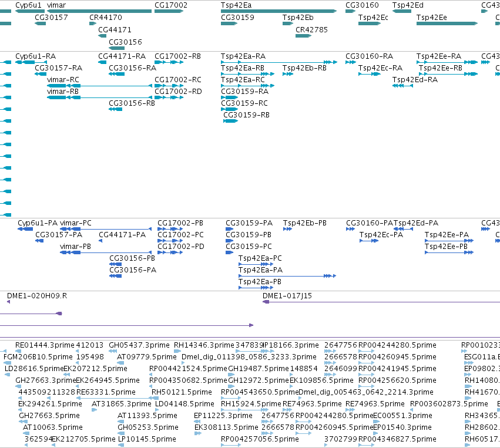Screen dimensions: 500x448
Task: Select the DME1-020H09.R BAC label
Action: 37,296
